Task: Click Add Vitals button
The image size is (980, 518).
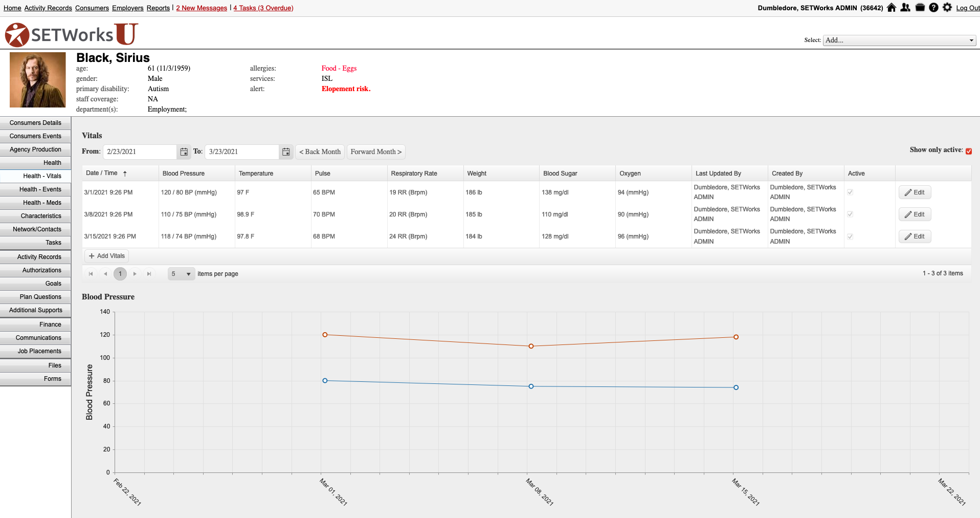Action: pyautogui.click(x=106, y=256)
